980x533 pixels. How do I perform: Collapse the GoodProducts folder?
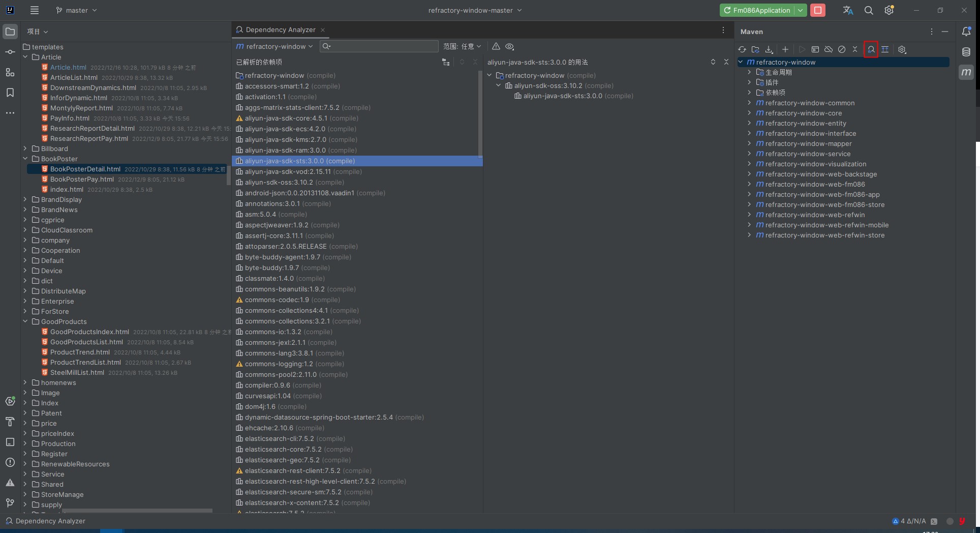(x=25, y=321)
